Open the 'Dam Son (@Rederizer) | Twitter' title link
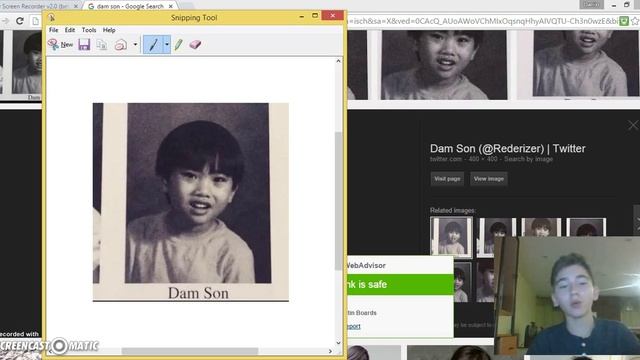 pos(508,149)
